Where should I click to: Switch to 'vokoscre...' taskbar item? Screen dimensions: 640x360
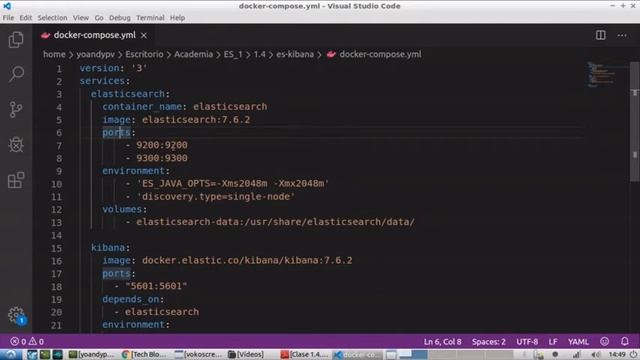click(198, 354)
